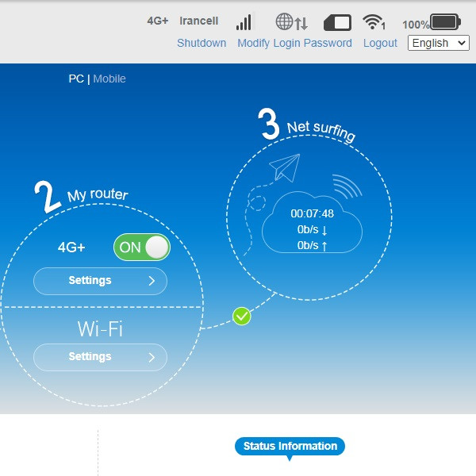Click the Wi-Fi connected devices icon

coord(373,22)
